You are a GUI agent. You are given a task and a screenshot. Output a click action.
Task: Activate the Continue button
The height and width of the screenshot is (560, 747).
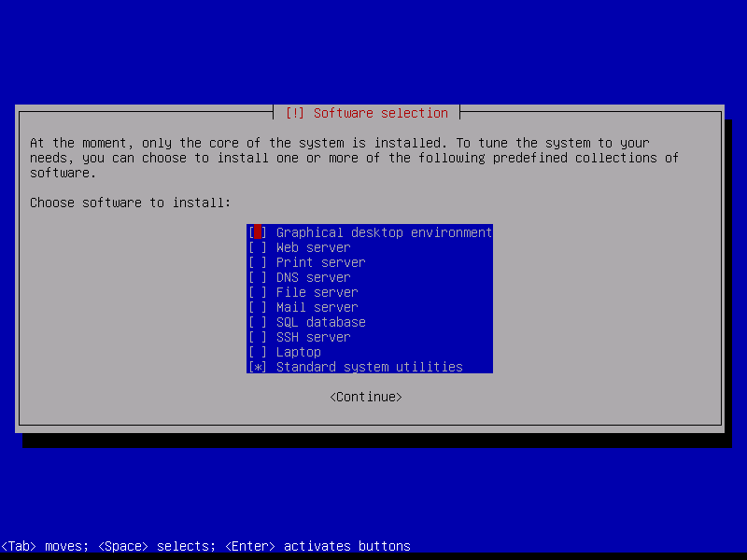(366, 397)
